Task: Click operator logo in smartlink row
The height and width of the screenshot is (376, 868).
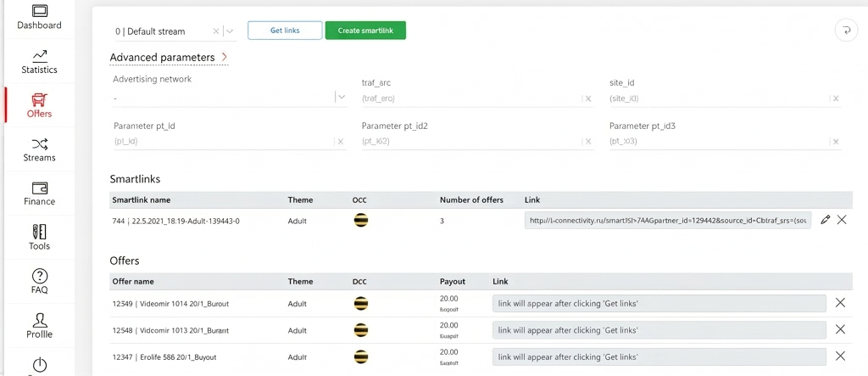Action: (361, 220)
